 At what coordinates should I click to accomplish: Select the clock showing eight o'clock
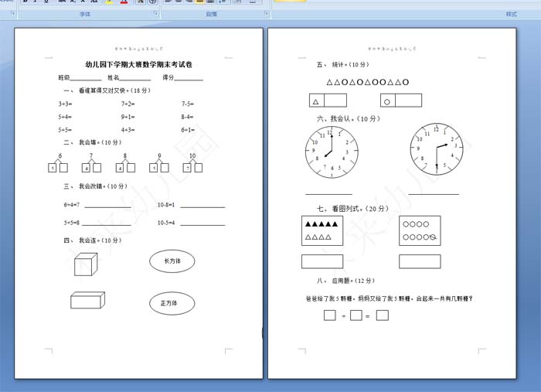[332, 152]
